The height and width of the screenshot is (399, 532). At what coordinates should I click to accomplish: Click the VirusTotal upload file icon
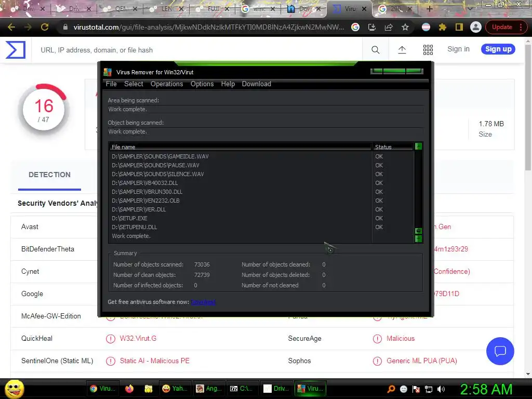pyautogui.click(x=402, y=50)
